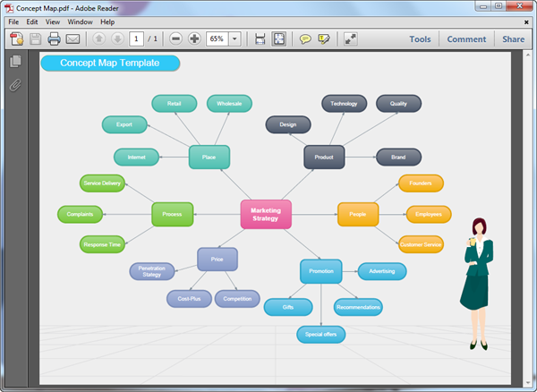Click the Create PDF icon
Viewport: 537px width, 392px height.
point(16,39)
